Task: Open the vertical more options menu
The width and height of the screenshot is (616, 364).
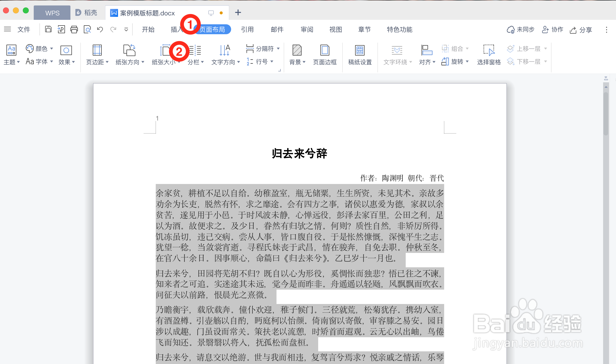Action: (x=607, y=30)
